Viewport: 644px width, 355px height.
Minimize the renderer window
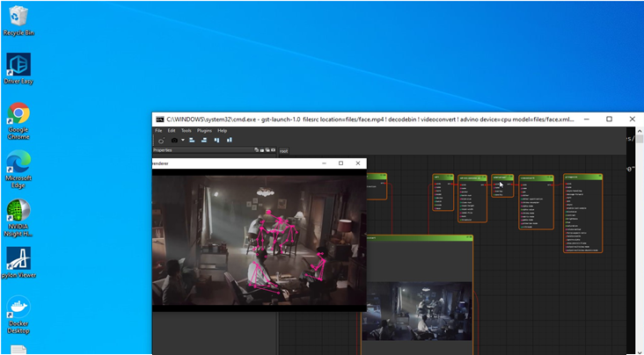324,163
